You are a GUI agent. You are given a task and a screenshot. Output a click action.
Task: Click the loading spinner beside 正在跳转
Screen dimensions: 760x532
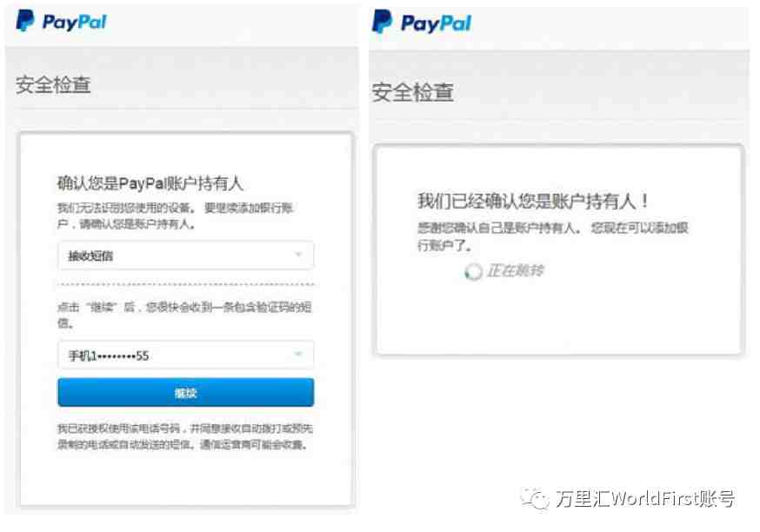(x=473, y=272)
